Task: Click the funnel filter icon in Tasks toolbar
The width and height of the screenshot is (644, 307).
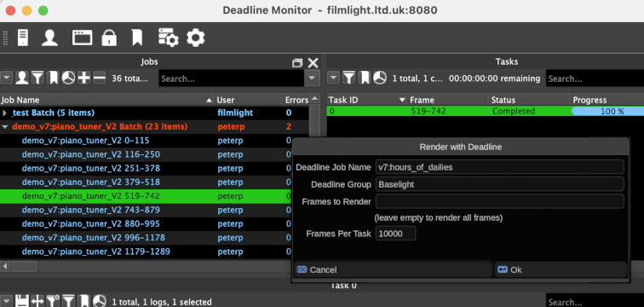Action: (x=348, y=78)
